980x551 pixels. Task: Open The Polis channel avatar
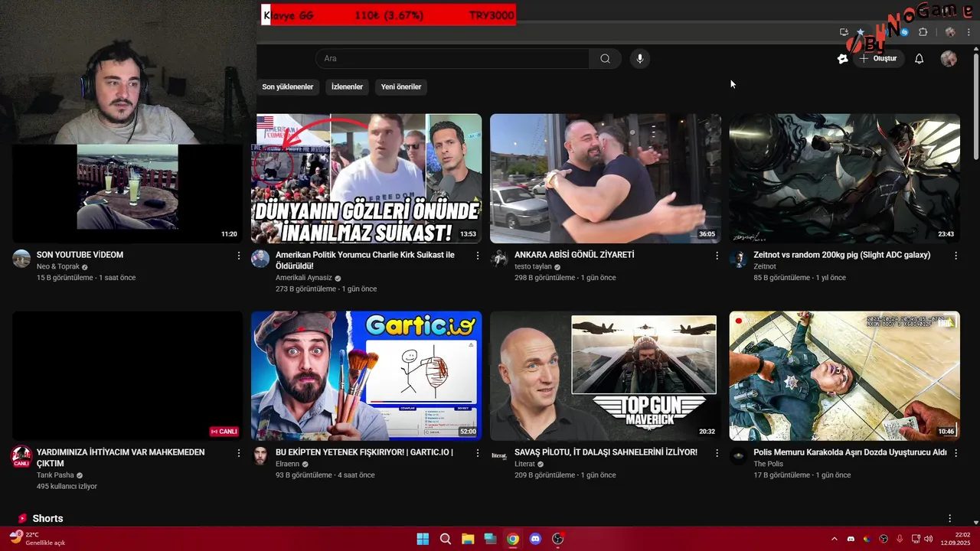(738, 456)
